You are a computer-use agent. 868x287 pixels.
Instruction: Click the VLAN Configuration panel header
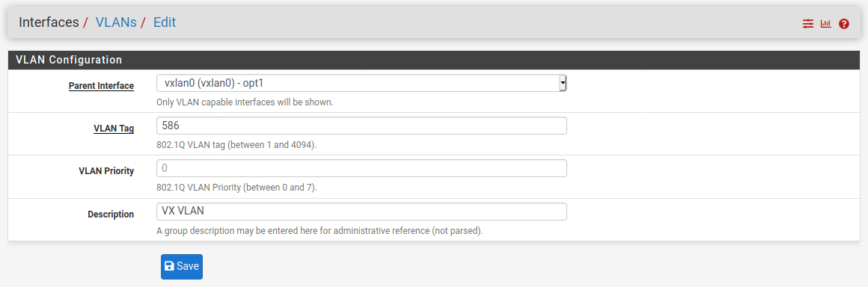433,60
